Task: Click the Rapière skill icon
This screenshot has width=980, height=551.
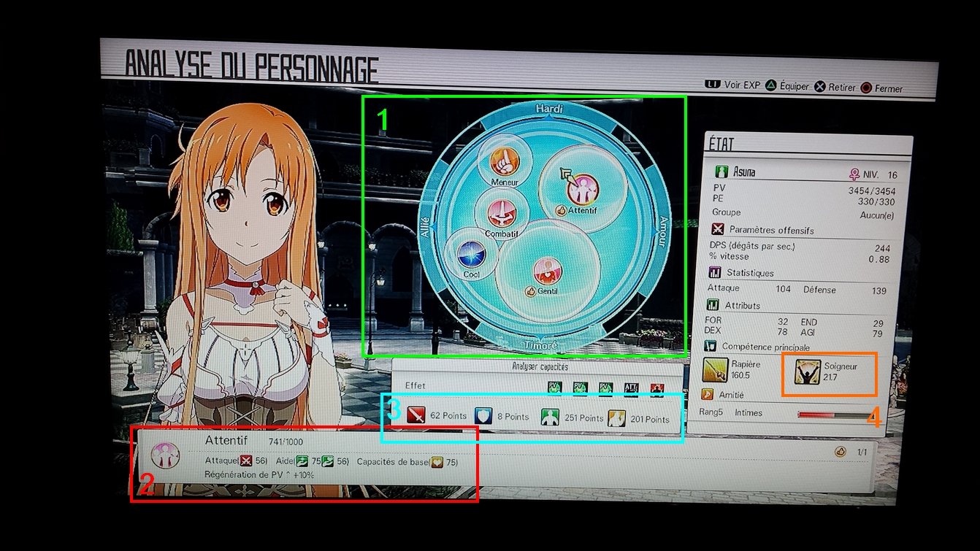Action: 714,369
